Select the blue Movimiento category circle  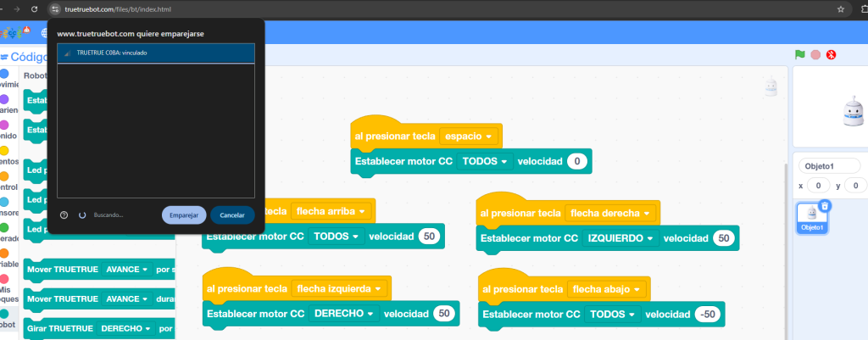tap(4, 74)
